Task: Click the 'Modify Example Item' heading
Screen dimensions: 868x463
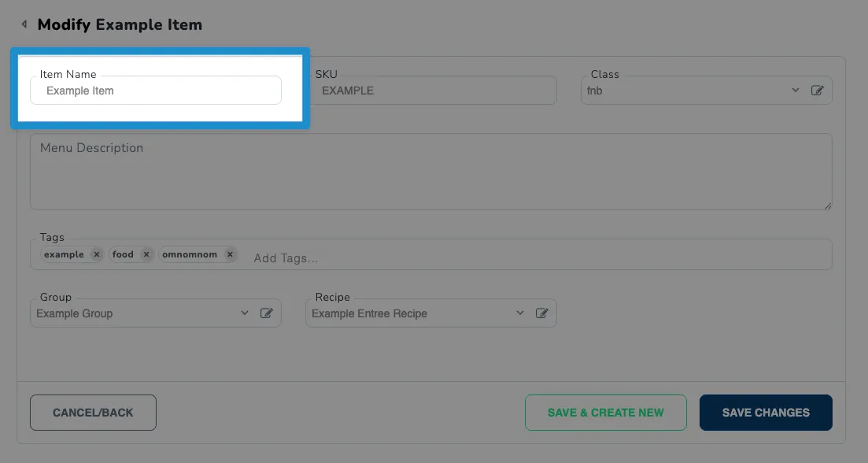Action: tap(120, 25)
